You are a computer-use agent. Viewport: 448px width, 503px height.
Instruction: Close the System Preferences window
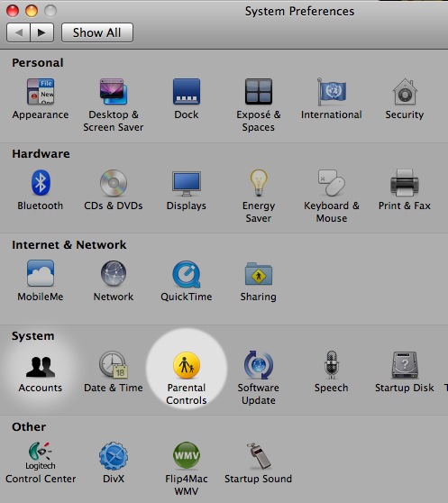pyautogui.click(x=13, y=11)
